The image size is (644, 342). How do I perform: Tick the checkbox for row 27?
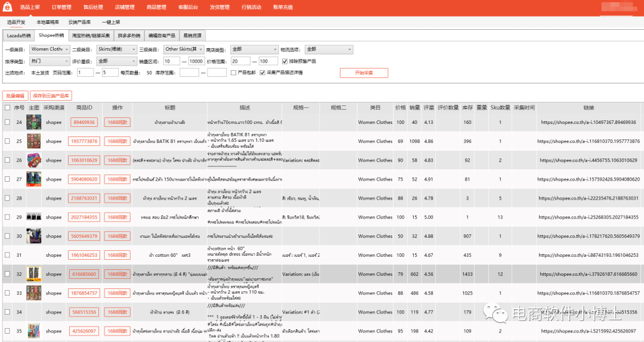7,179
